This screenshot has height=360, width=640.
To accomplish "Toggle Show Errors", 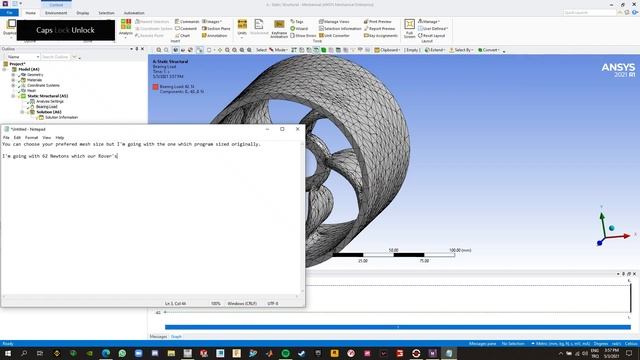I will click(303, 36).
